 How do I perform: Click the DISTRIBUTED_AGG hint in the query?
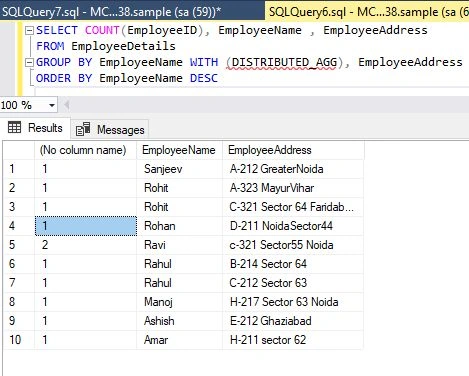click(284, 62)
